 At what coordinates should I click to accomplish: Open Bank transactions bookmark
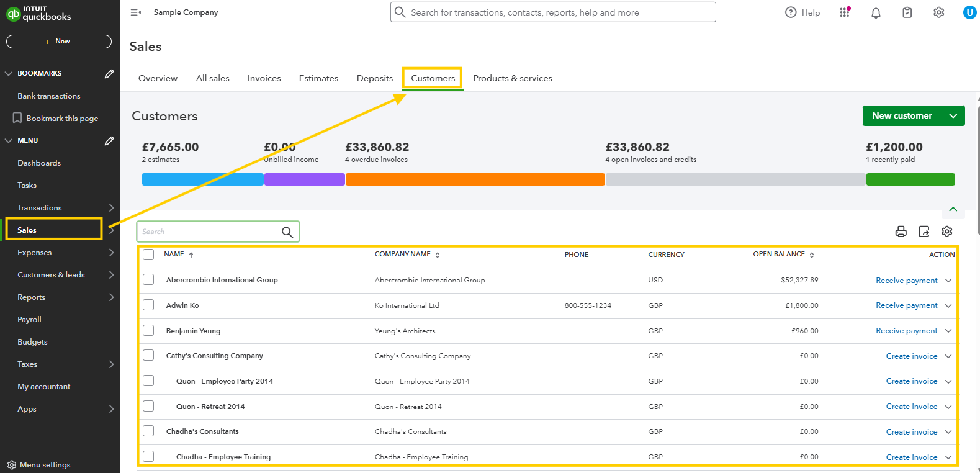(x=49, y=96)
